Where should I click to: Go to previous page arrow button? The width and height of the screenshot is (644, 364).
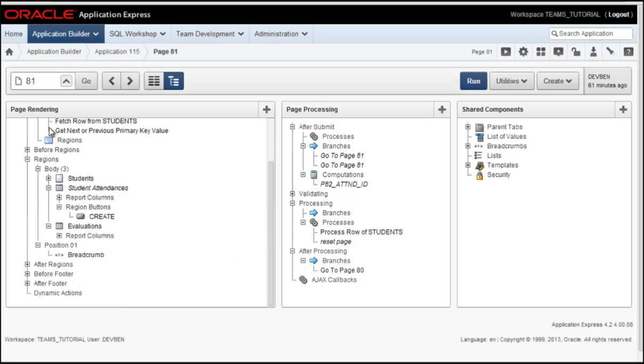point(111,81)
